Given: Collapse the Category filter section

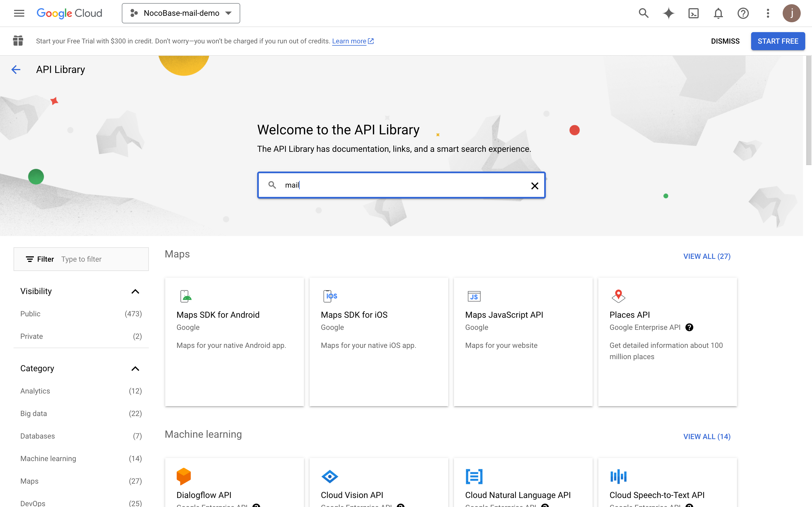Looking at the screenshot, I should 135,368.
